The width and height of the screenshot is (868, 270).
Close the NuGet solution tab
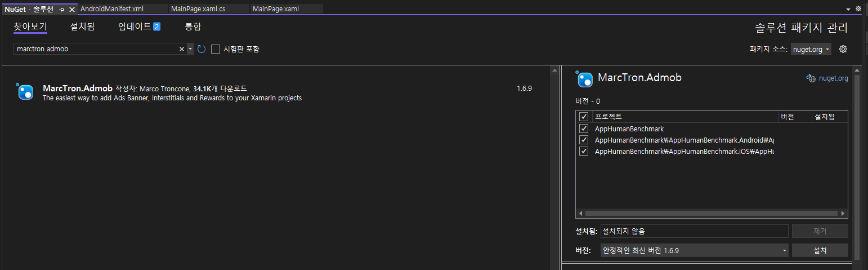(x=71, y=10)
